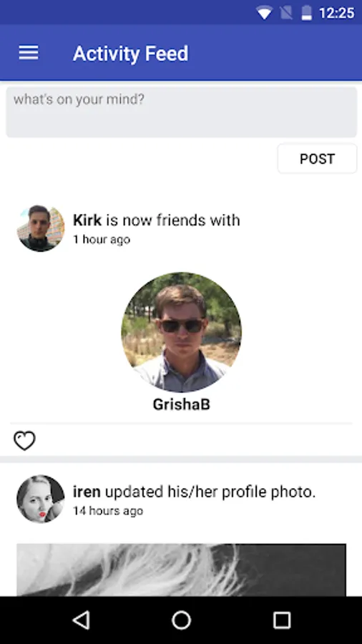Screen dimensions: 362x644
Task: Tap the GrishaB name label
Action: click(x=181, y=404)
